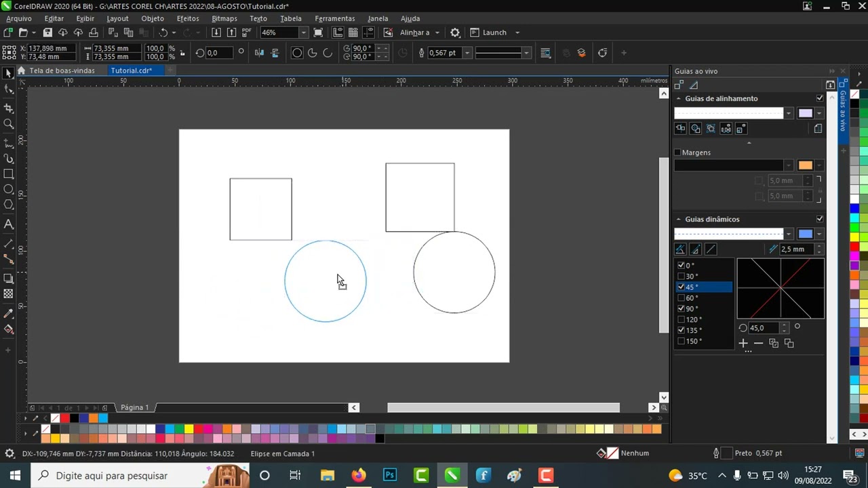Select the Pie shape option

click(x=312, y=53)
